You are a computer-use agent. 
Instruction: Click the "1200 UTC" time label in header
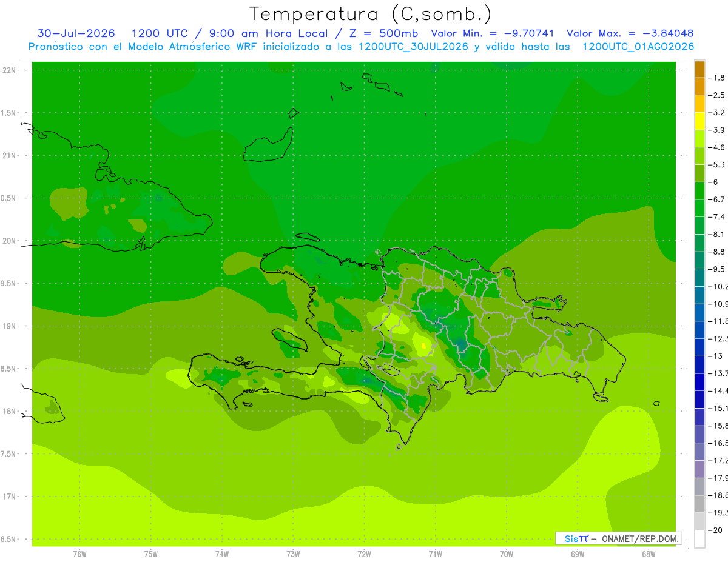pyautogui.click(x=160, y=34)
